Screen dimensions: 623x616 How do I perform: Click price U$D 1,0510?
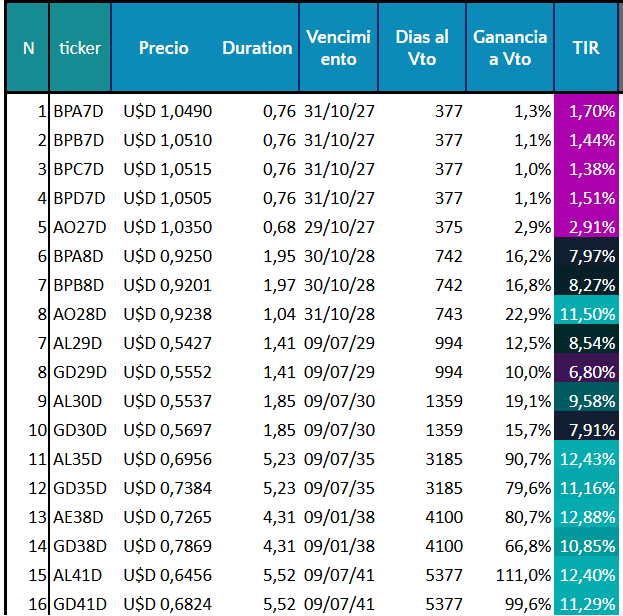(x=168, y=140)
